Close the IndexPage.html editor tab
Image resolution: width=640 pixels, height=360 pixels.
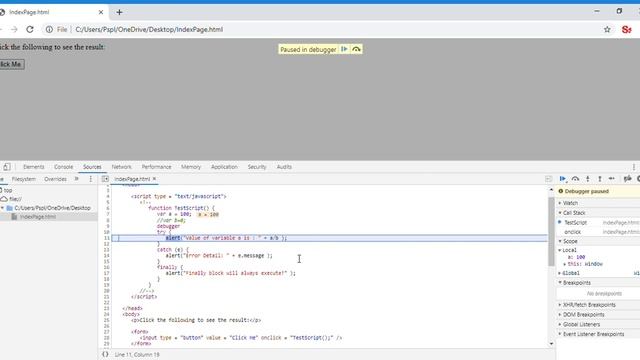pyautogui.click(x=154, y=179)
